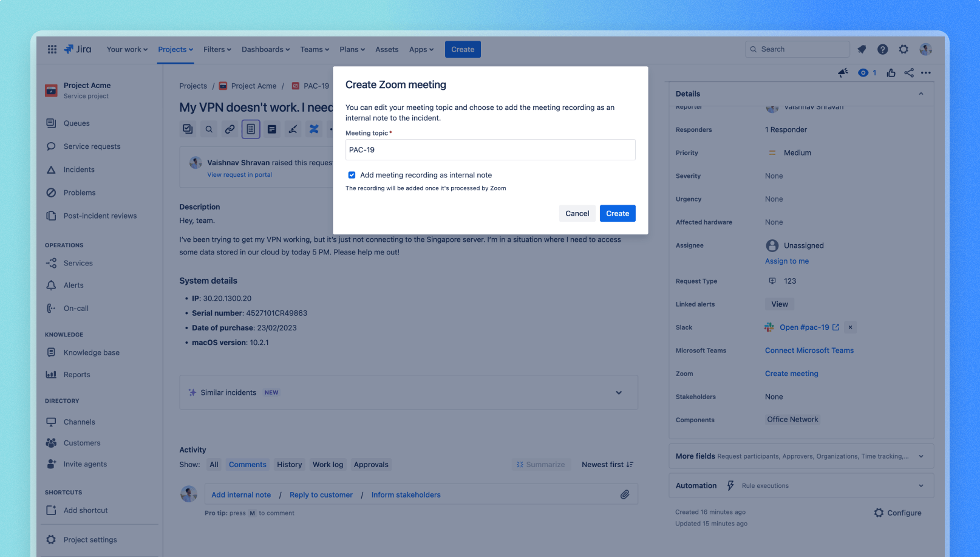The width and height of the screenshot is (980, 557).
Task: Open the help question mark icon
Action: [x=883, y=49]
